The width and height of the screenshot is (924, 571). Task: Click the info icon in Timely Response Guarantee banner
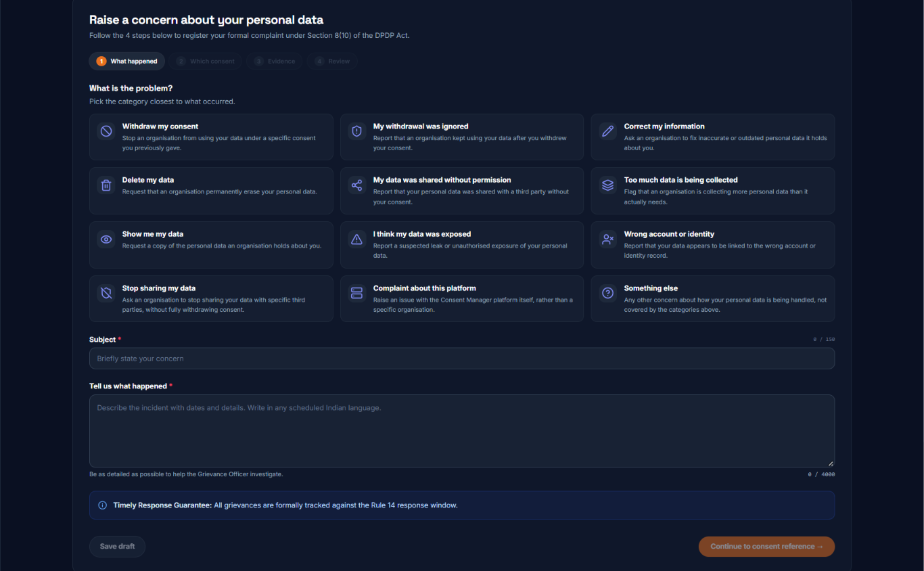(x=103, y=505)
